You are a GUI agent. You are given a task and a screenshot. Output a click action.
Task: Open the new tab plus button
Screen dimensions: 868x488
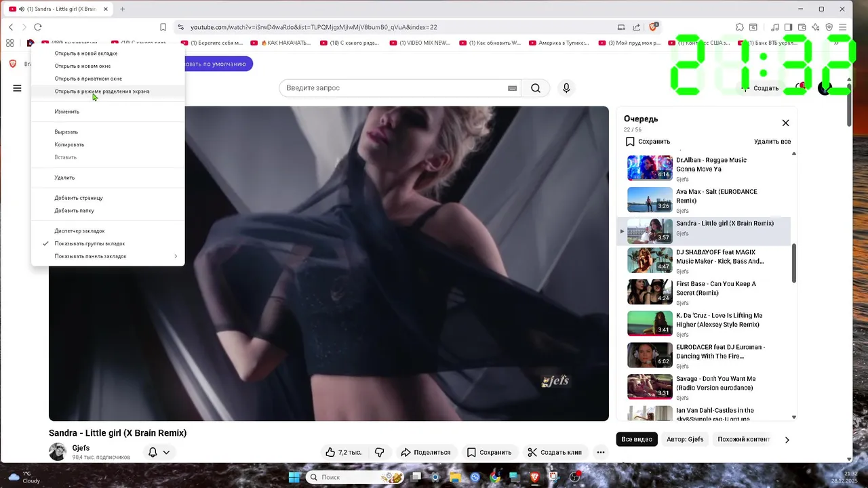coord(123,9)
